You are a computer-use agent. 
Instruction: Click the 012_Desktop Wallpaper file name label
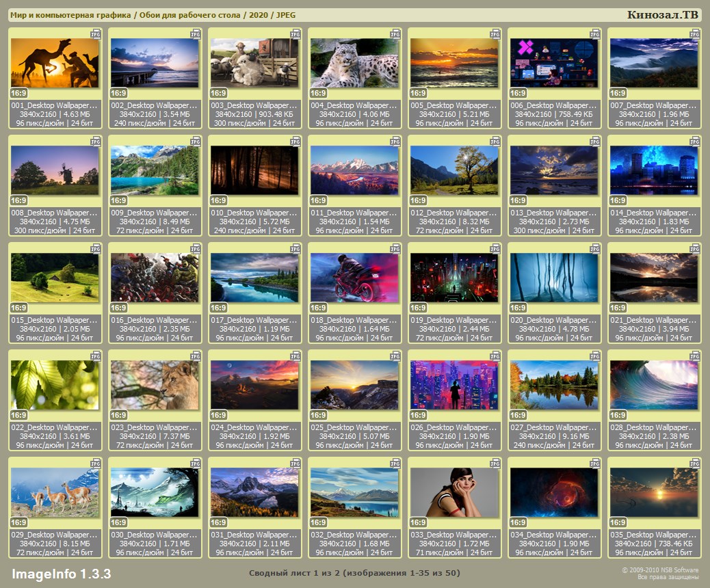pyautogui.click(x=454, y=213)
